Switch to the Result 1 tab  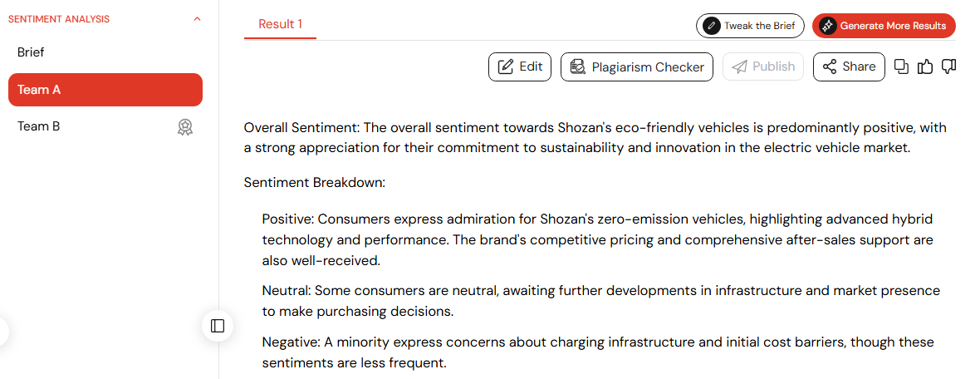[x=280, y=24]
